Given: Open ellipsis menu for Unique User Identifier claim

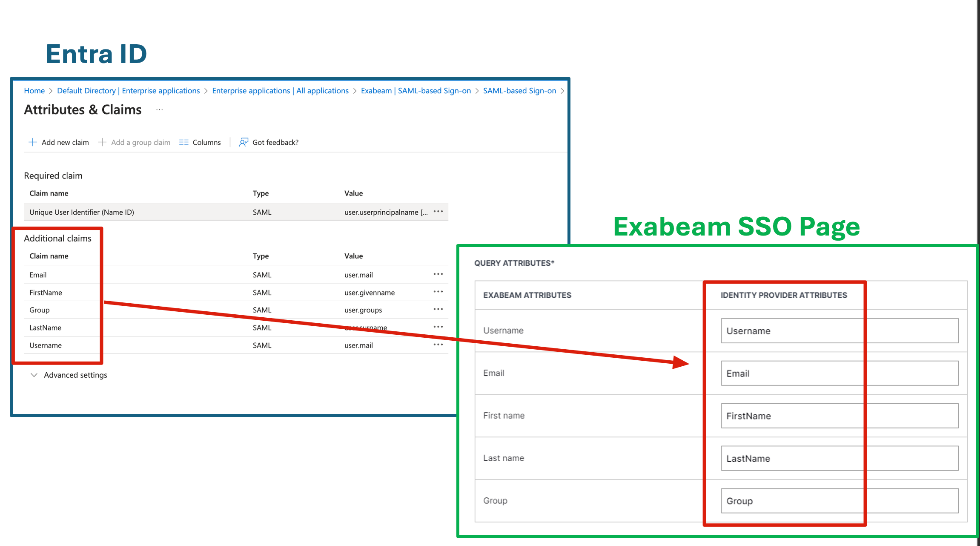Looking at the screenshot, I should point(438,212).
